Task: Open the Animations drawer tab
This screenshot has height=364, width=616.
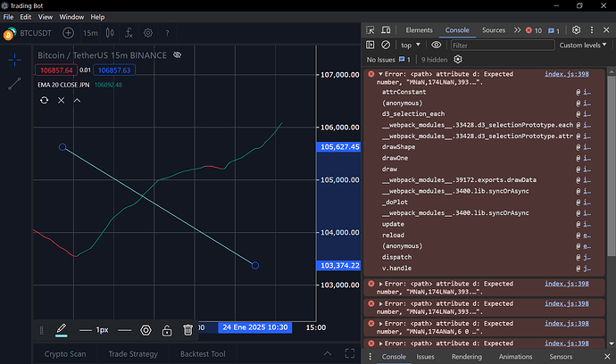Action: [x=515, y=357]
